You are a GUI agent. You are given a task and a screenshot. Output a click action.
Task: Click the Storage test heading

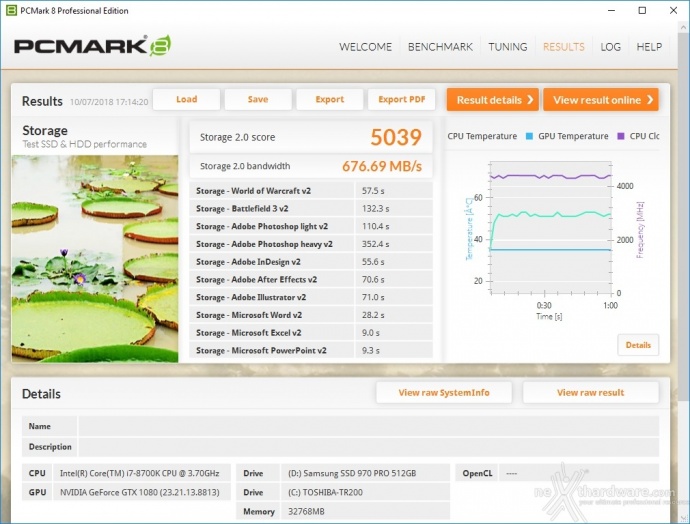pos(45,131)
